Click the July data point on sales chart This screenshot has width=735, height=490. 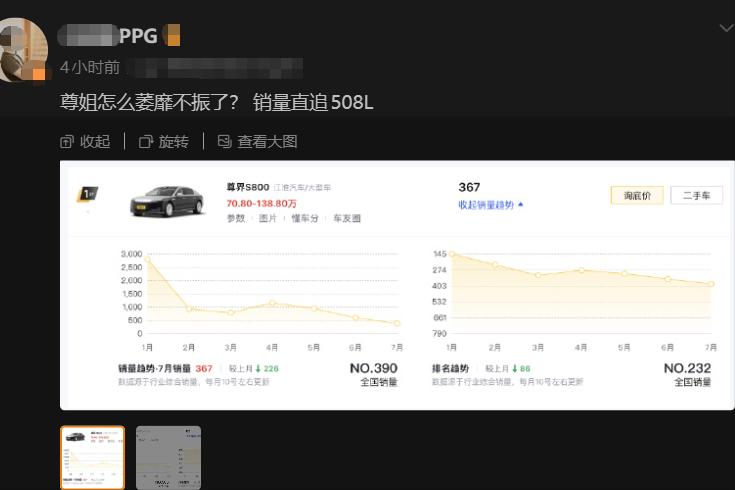[397, 324]
